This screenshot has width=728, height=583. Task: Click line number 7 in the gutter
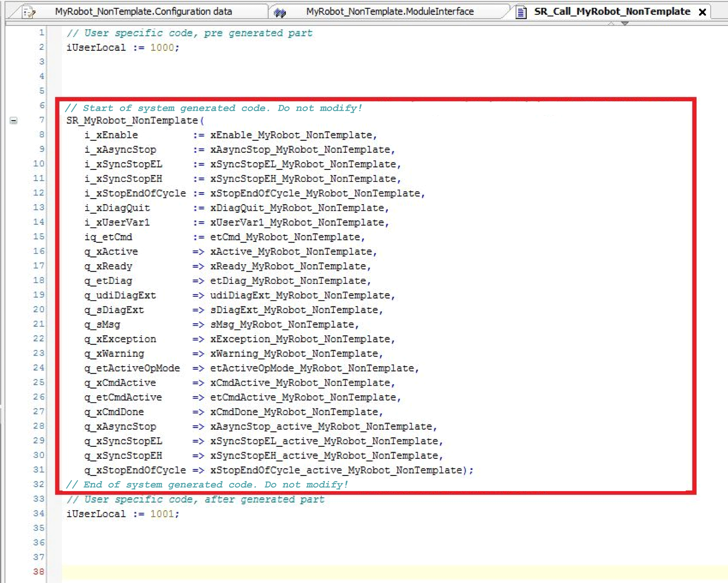pos(41,120)
